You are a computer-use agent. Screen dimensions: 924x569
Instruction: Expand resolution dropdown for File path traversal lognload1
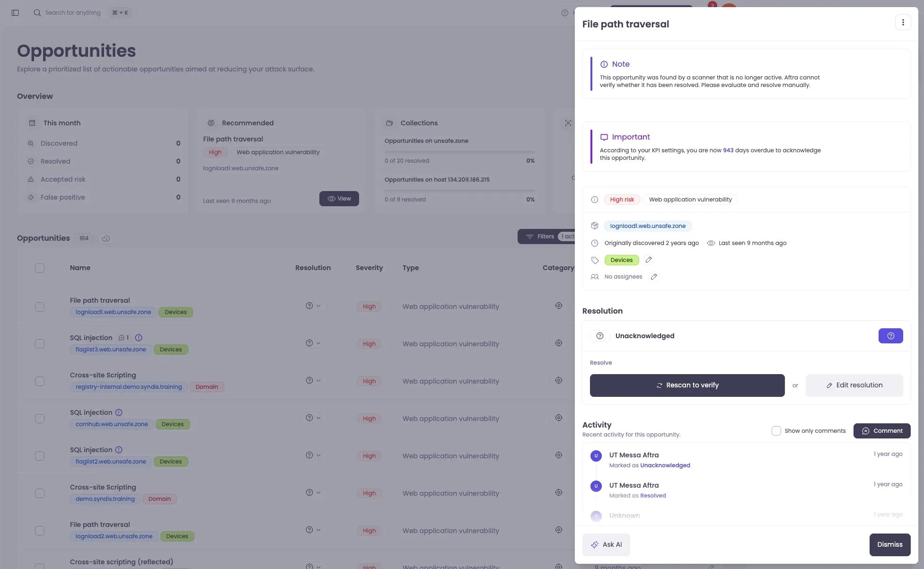pyautogui.click(x=313, y=306)
